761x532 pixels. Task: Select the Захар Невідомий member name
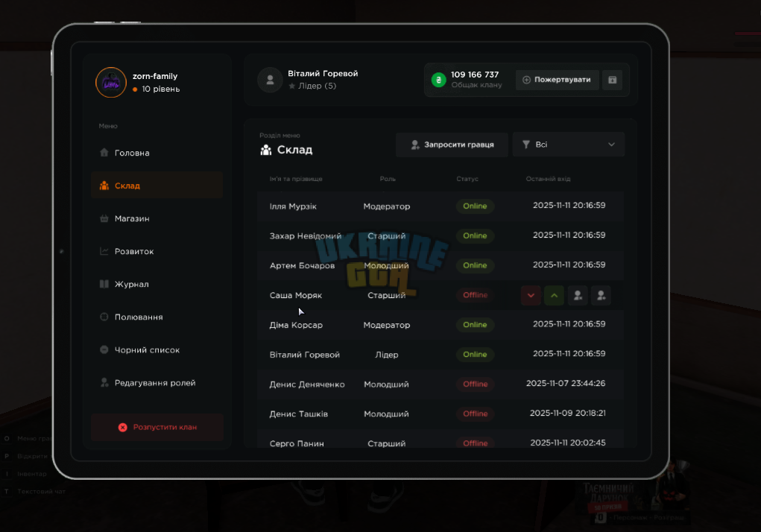click(x=306, y=235)
